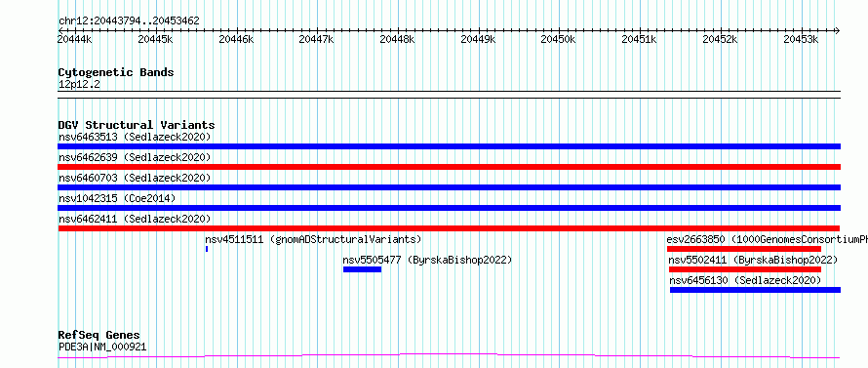
Task: Open the nsv4511511 (gnomADStructuralVariants) label
Action: tap(313, 239)
